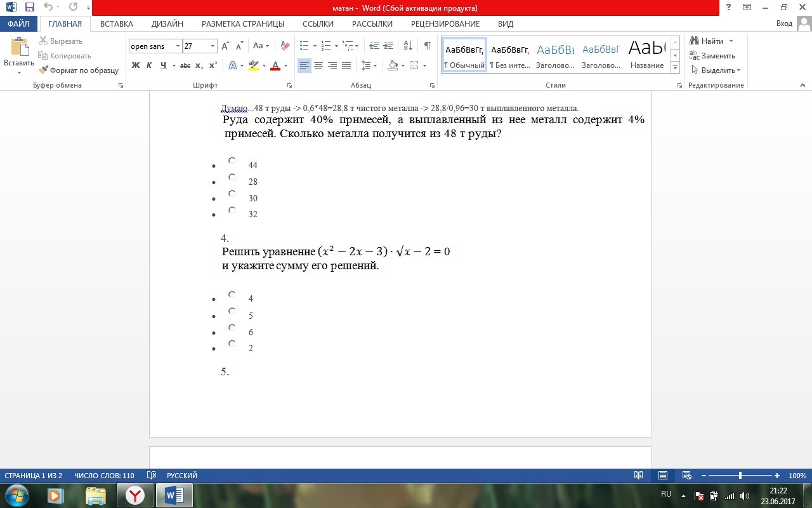812x508 pixels.
Task: Select radio button next to answer 5
Action: pyautogui.click(x=232, y=311)
